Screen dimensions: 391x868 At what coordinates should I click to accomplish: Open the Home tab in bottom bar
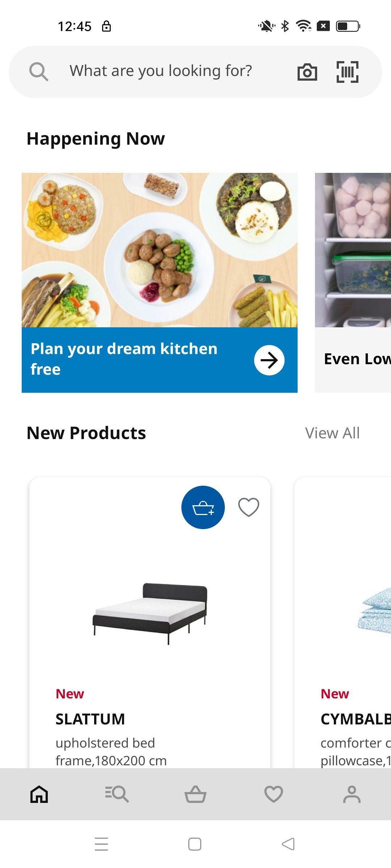click(x=39, y=794)
